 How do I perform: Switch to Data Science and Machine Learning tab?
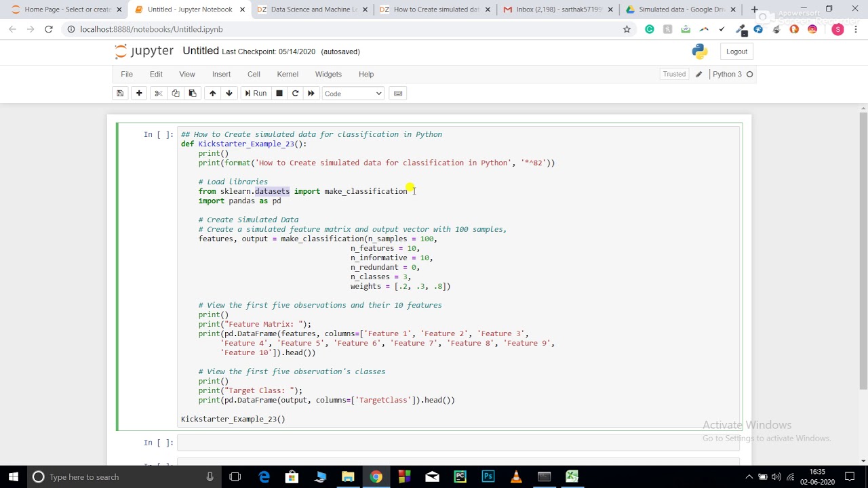coord(311,9)
